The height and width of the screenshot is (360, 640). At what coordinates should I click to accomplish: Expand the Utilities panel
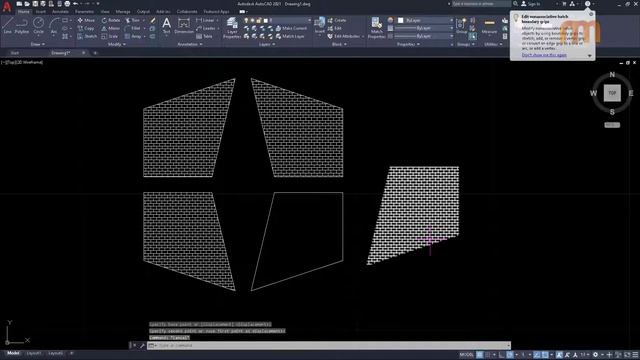point(493,44)
